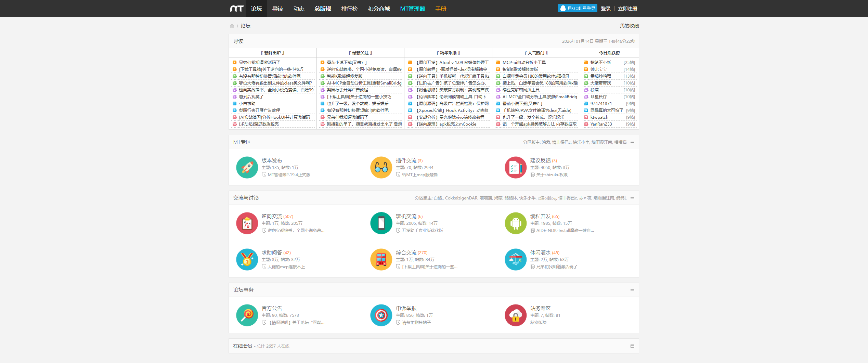Collapse the 交流与讨论 section
The width and height of the screenshot is (868, 363).
[632, 198]
